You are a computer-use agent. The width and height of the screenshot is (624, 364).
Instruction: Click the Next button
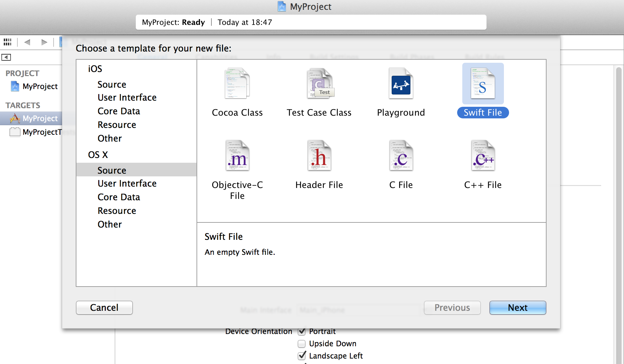[518, 308]
